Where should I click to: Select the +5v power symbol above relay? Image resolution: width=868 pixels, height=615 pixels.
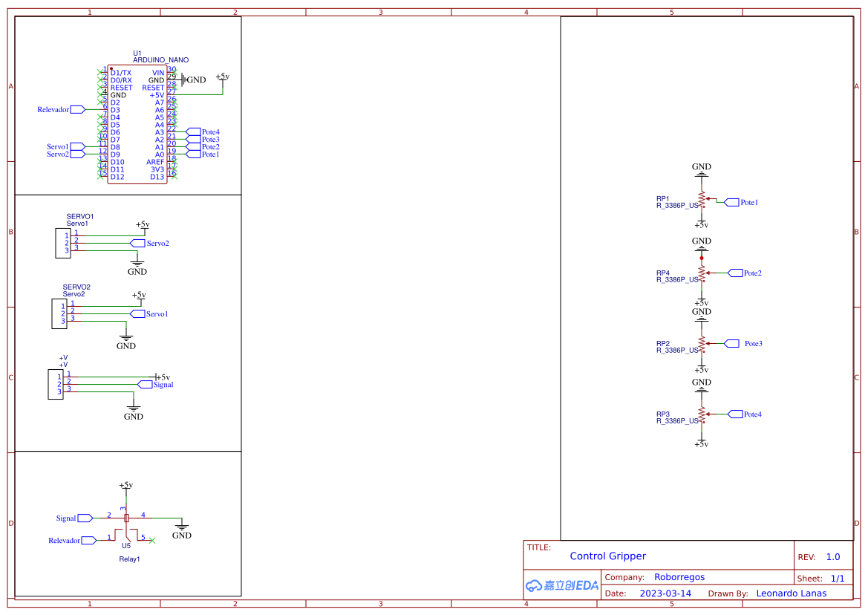(125, 486)
